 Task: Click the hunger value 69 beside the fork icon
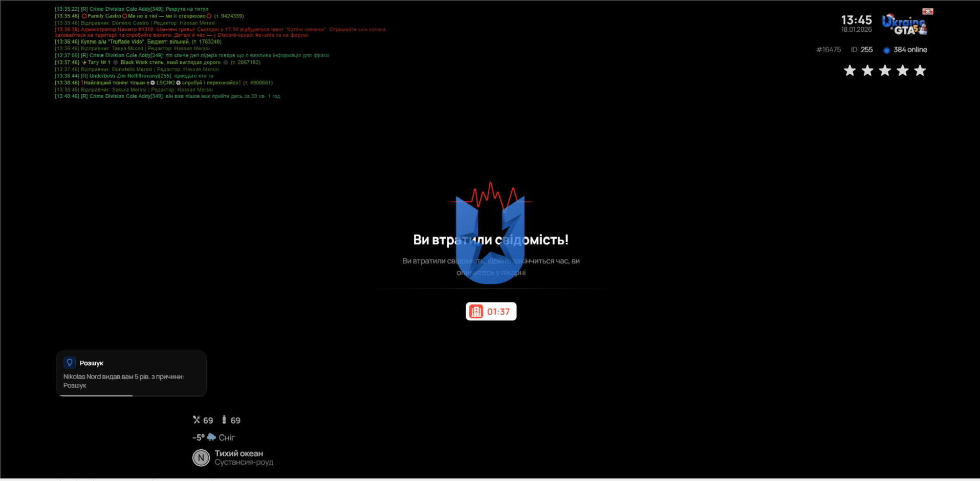(208, 421)
